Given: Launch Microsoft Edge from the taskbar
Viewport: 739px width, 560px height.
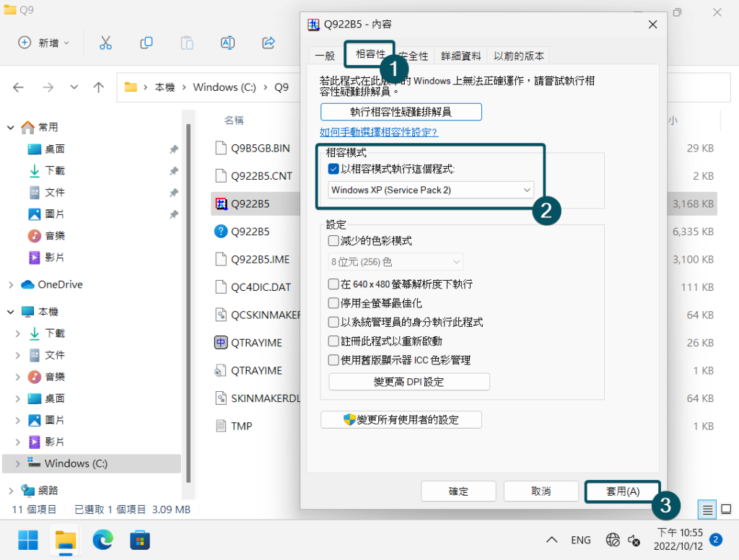Looking at the screenshot, I should tap(102, 541).
